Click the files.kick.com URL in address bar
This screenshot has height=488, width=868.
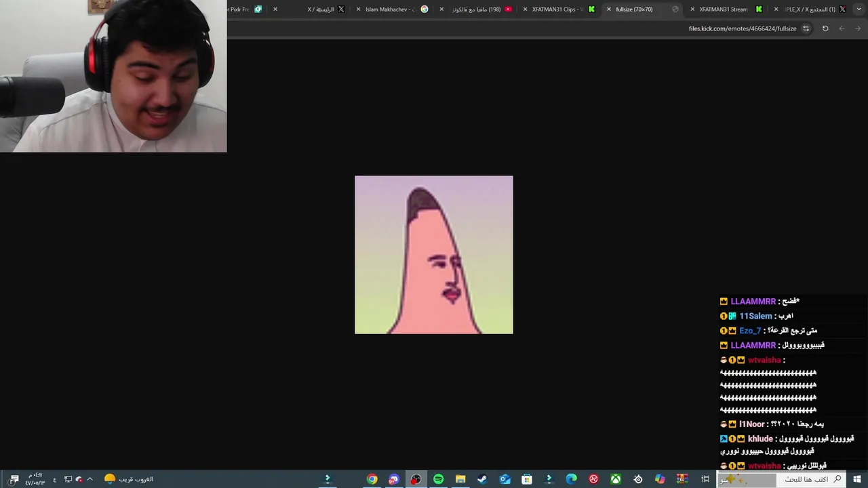(742, 28)
